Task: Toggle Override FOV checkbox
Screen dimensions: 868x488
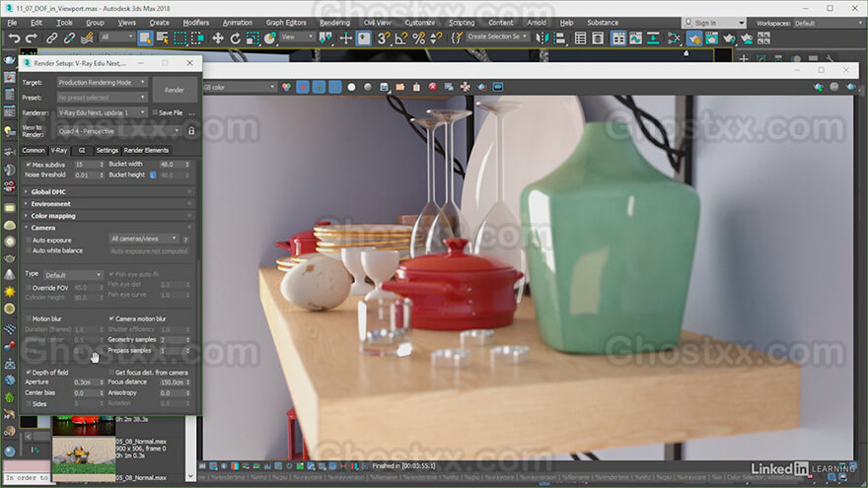Action: coord(29,288)
